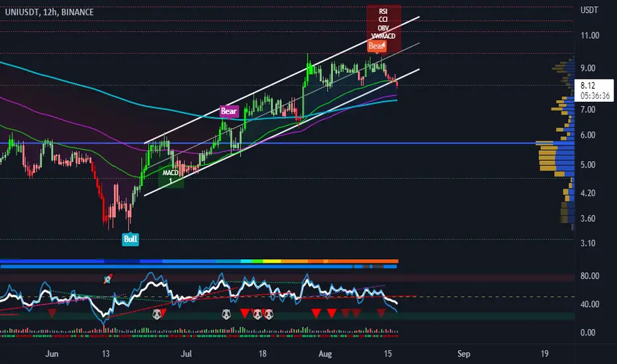Click the largest yellow volume profile bar near 5.70
617x364 pixels.
coord(545,143)
